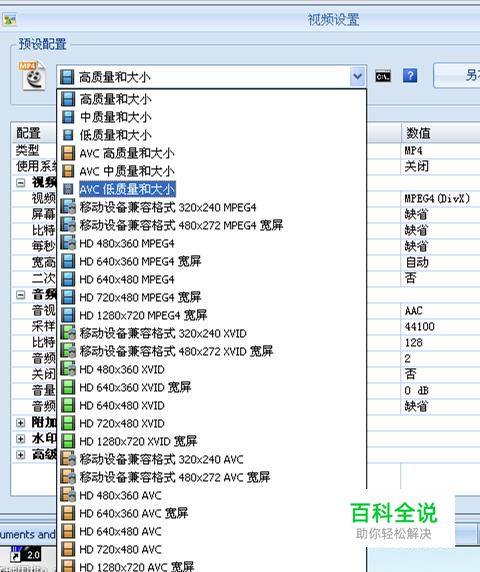
Task: Pick 移动设备兼容格式 320x240 AVC
Action: [212, 459]
